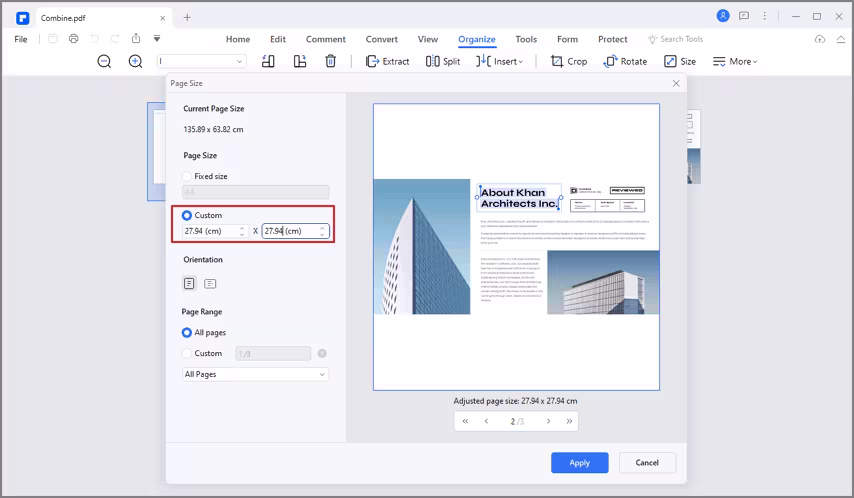
Task: Click the zoom out magnifier icon
Action: click(104, 62)
